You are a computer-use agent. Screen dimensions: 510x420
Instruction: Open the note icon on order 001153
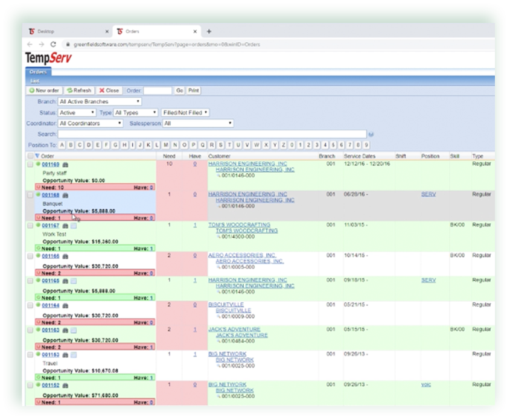[74, 355]
